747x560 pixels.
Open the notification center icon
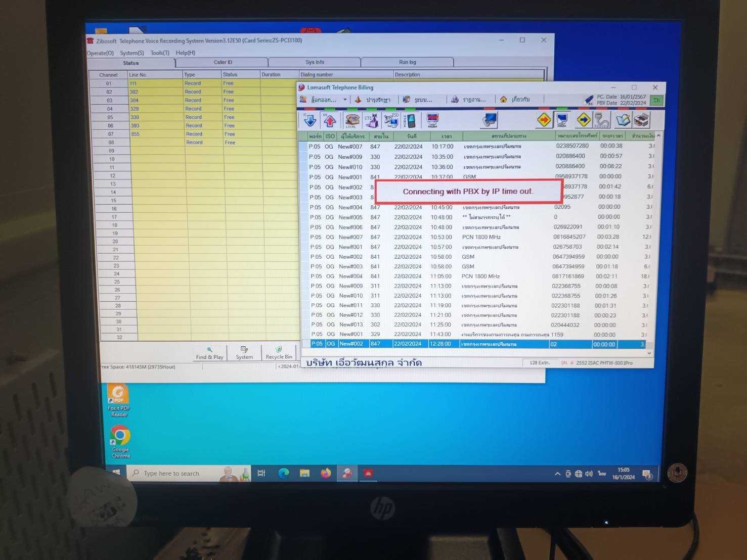pyautogui.click(x=647, y=475)
